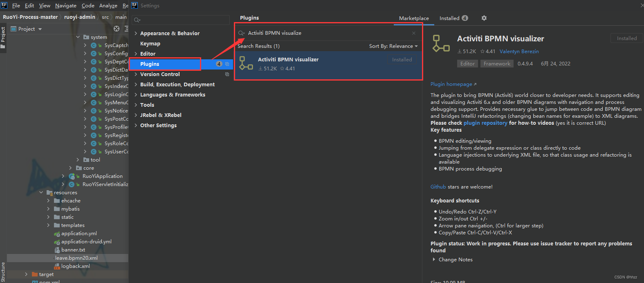Switch to the Installed tab
Image resolution: width=644 pixels, height=283 pixels.
[x=453, y=18]
